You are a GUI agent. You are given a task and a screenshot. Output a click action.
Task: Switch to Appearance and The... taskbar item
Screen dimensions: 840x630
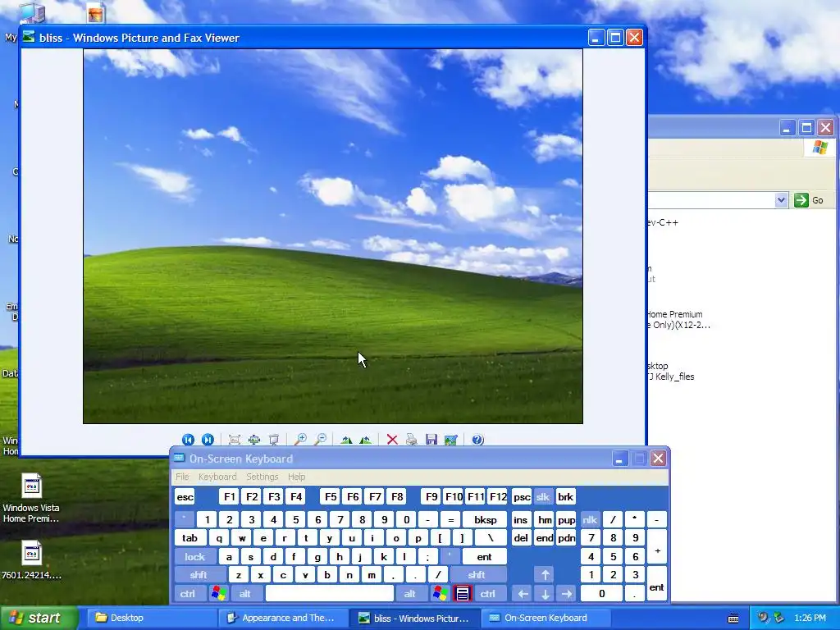click(282, 619)
